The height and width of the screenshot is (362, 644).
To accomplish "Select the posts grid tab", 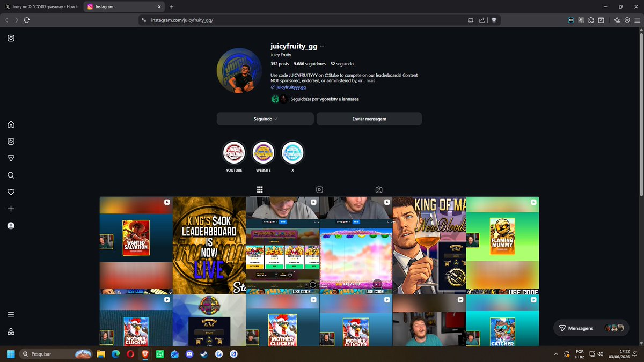I will 259,190.
